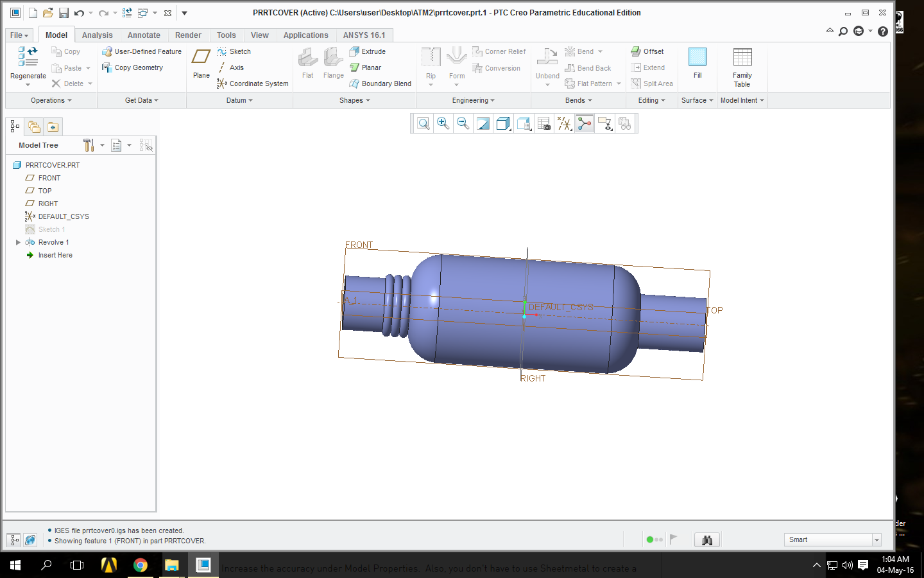Screen dimensions: 924x578
Task: Toggle the navigator panel display in status bar
Action: [14, 540]
